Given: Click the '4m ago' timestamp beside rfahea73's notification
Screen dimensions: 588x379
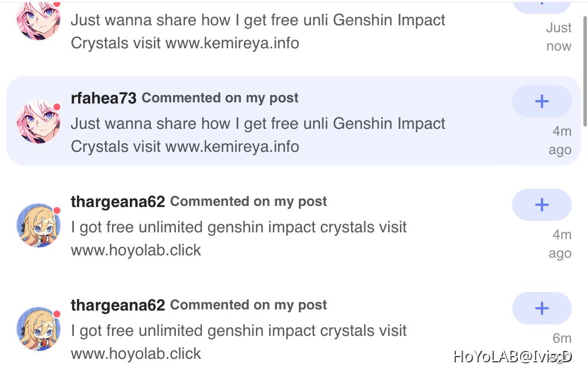Looking at the screenshot, I should point(560,140).
